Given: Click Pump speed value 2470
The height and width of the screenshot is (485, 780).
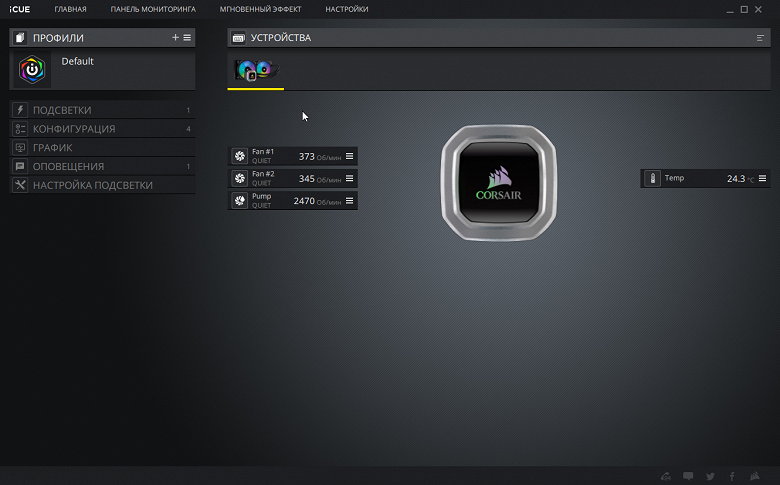Looking at the screenshot, I should [x=304, y=201].
